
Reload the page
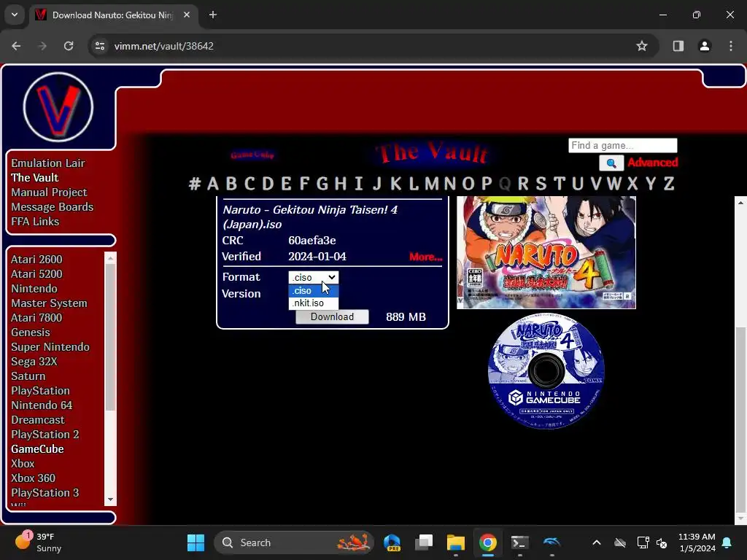[x=69, y=46]
